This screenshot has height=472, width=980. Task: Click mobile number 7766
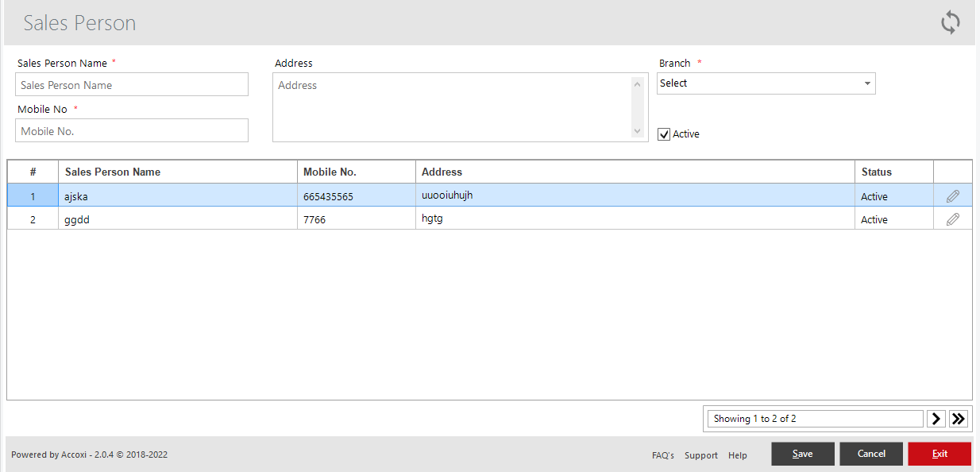357,219
